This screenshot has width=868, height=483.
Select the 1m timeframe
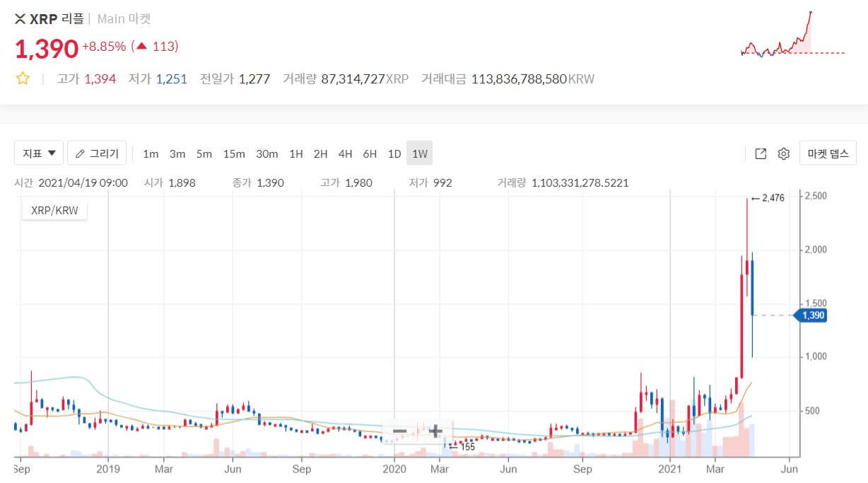click(x=151, y=153)
